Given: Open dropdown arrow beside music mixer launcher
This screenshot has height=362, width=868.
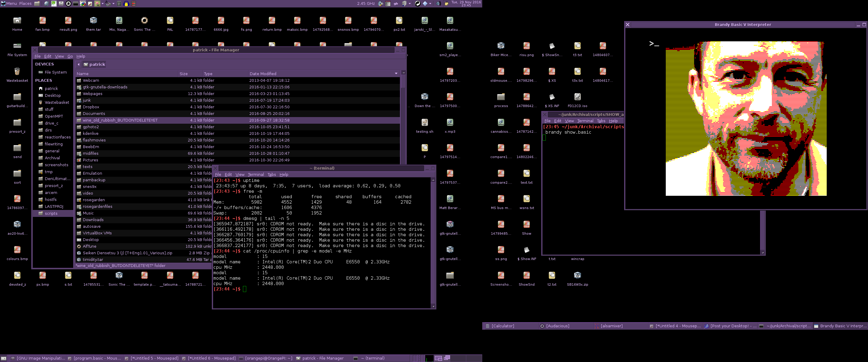Looking at the screenshot, I should (x=114, y=4).
